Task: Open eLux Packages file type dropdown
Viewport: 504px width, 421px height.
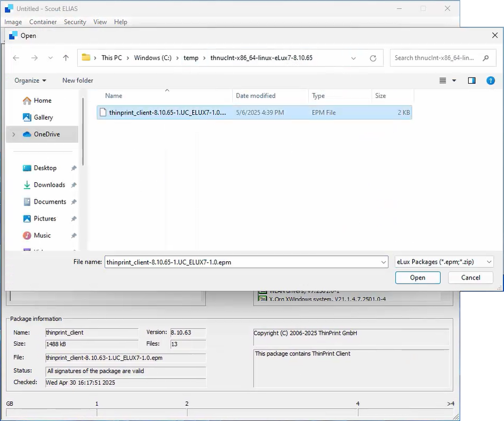Action: (444, 262)
